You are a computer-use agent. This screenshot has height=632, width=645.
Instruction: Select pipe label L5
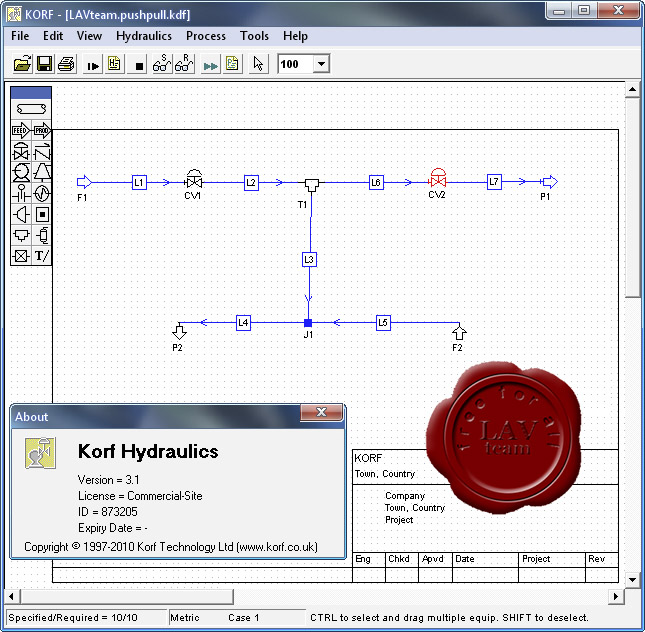point(383,323)
